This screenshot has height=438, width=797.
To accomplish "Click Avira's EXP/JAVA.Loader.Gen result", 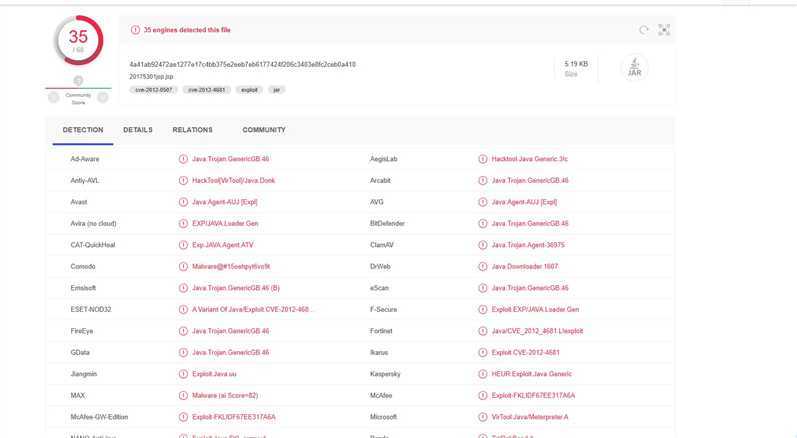I will [225, 224].
